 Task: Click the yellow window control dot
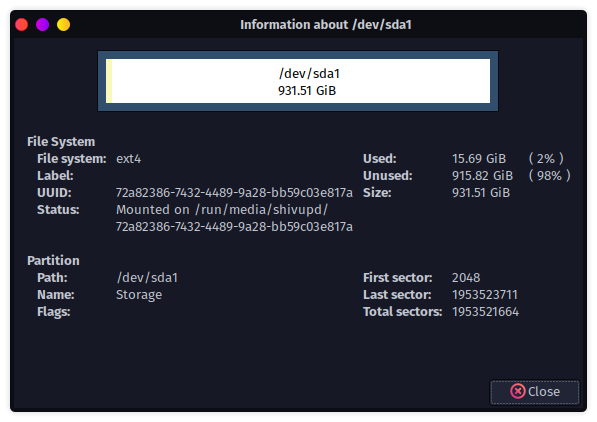point(64,24)
